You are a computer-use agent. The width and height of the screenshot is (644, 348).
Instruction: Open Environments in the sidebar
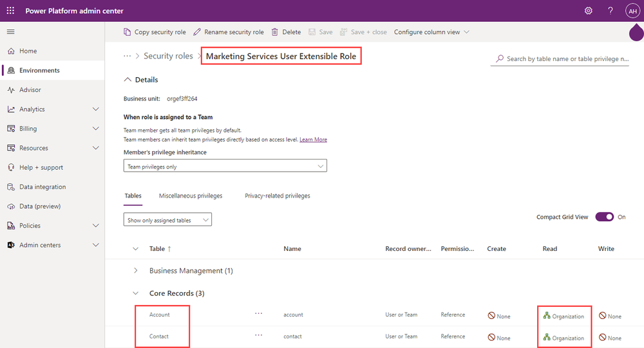point(52,70)
